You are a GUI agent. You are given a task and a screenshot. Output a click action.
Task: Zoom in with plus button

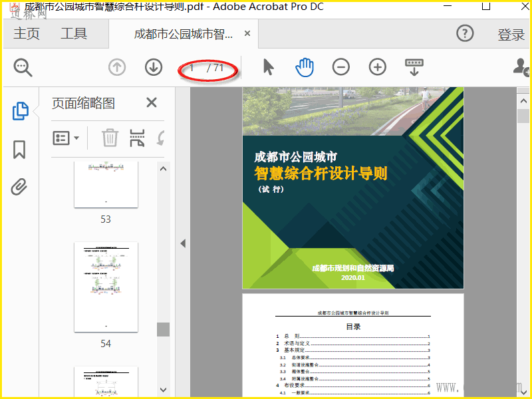pos(377,67)
